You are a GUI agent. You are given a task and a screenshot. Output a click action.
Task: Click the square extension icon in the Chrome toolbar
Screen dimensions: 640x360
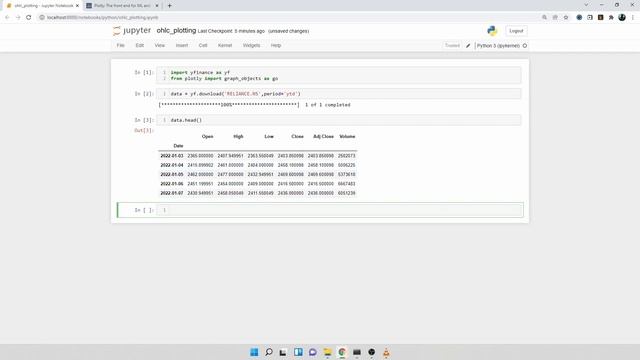(590, 18)
